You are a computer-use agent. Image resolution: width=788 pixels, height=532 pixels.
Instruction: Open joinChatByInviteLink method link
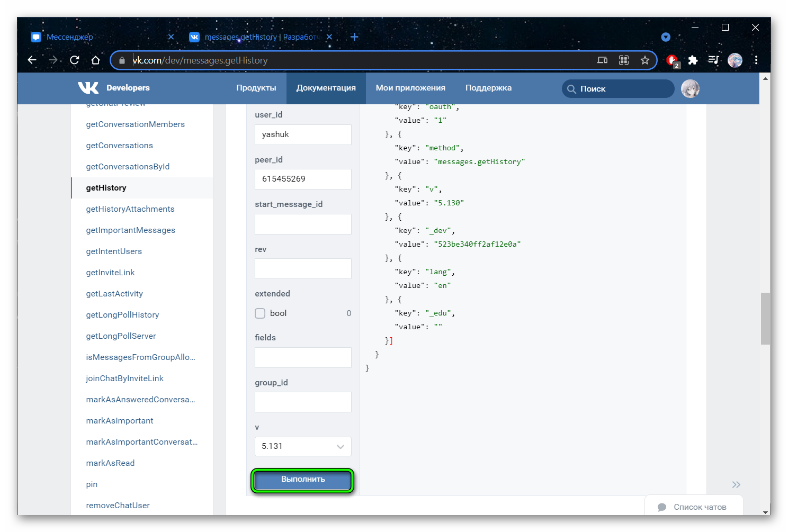pyautogui.click(x=125, y=378)
